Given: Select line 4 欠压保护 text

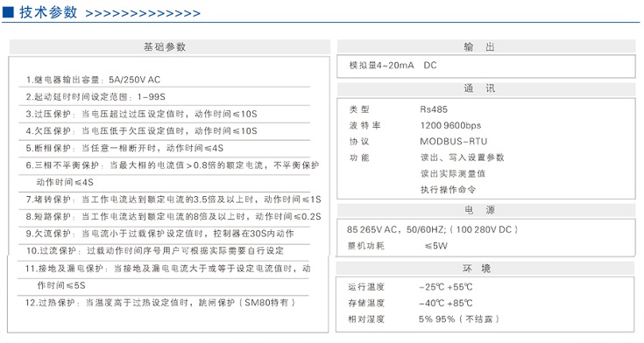Looking at the screenshot, I should coord(141,131).
